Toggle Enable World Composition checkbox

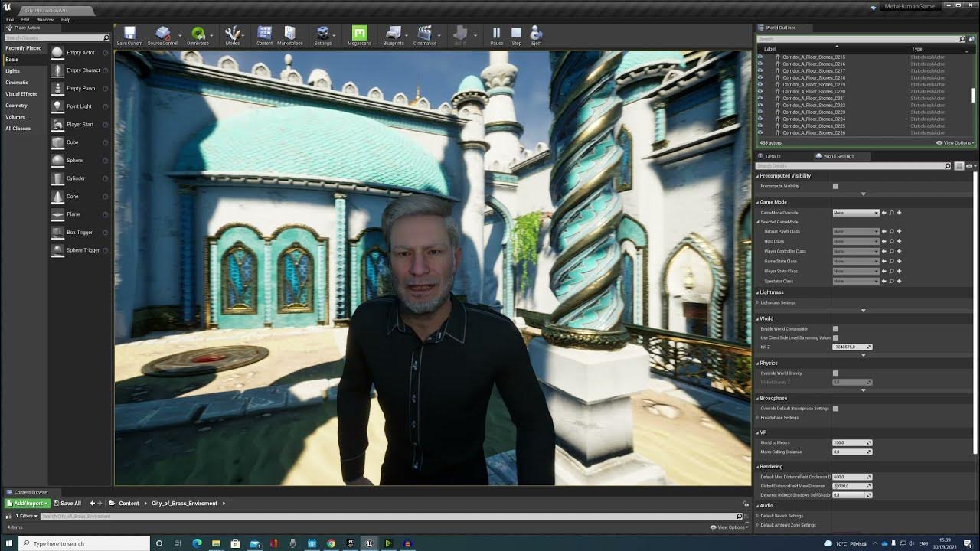(x=835, y=329)
